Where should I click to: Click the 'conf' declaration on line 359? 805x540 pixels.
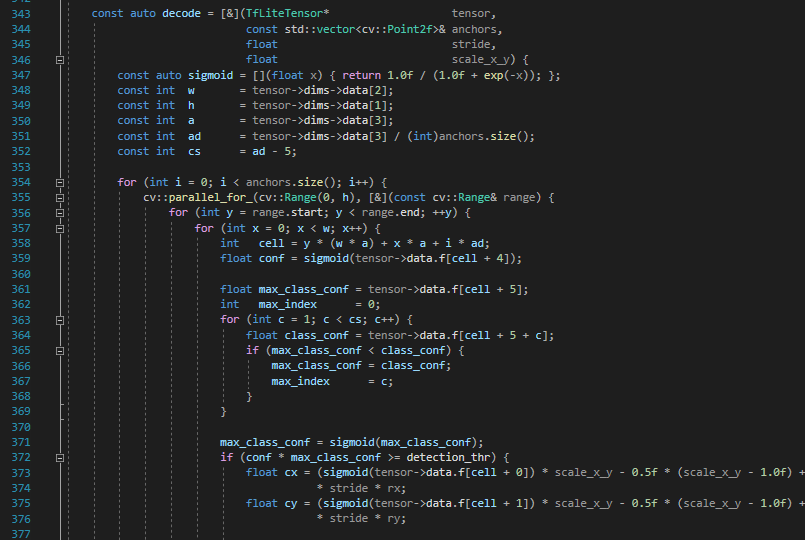pos(272,258)
